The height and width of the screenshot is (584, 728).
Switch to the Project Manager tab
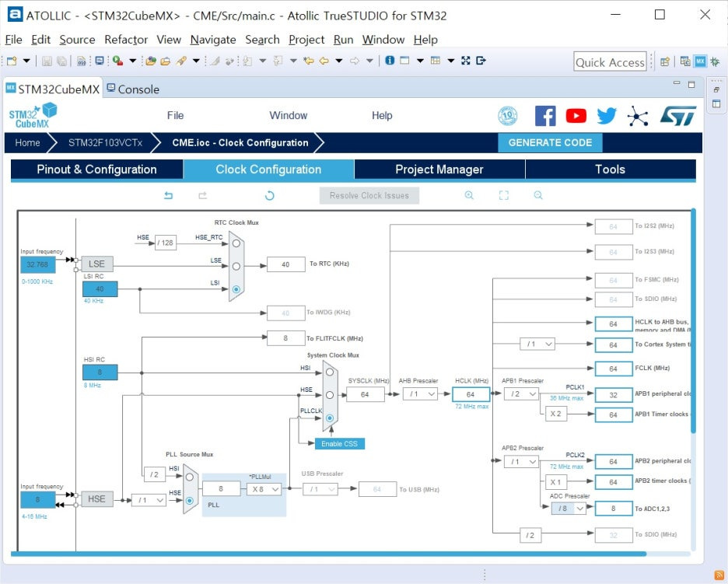(439, 170)
